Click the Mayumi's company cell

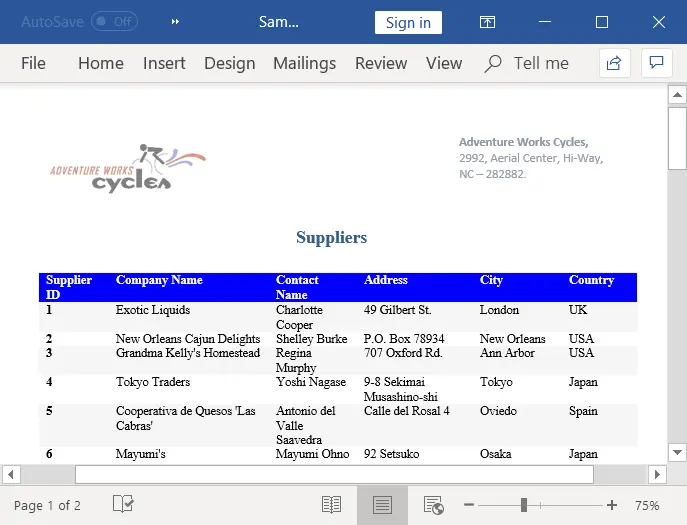coord(141,454)
